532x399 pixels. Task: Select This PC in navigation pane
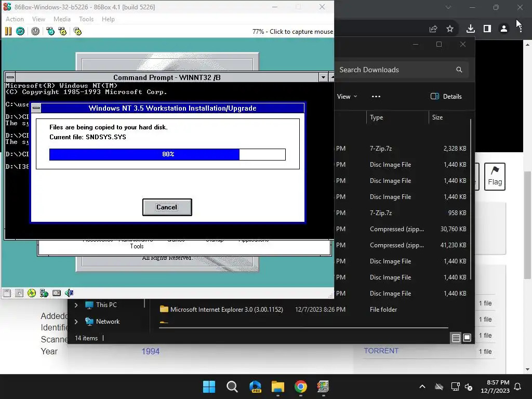pos(106,304)
